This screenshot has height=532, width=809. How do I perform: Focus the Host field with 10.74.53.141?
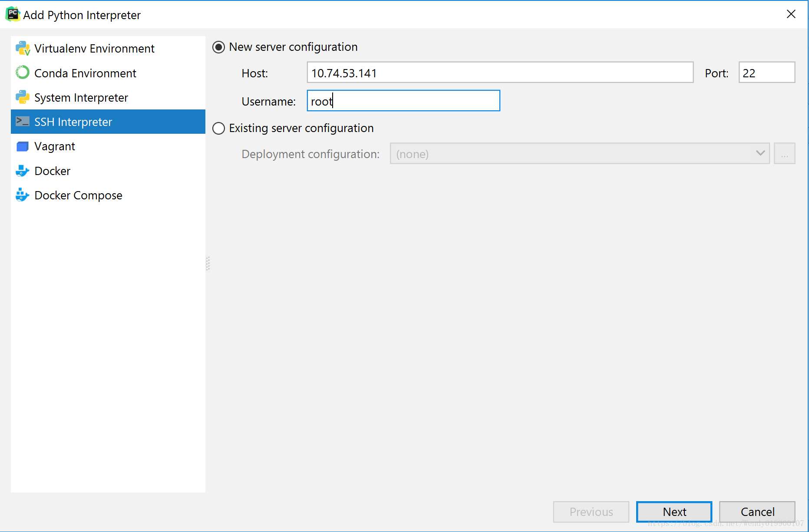[x=500, y=73]
